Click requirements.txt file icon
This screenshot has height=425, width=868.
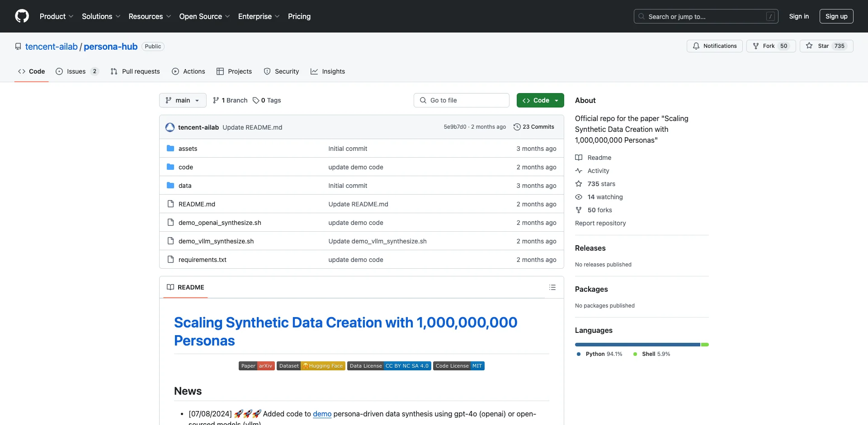170,259
